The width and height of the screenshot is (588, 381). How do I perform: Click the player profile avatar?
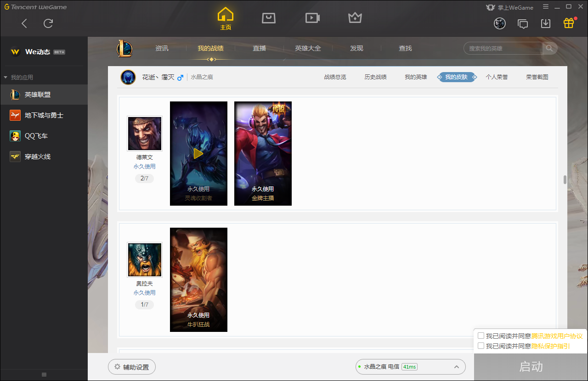click(128, 77)
